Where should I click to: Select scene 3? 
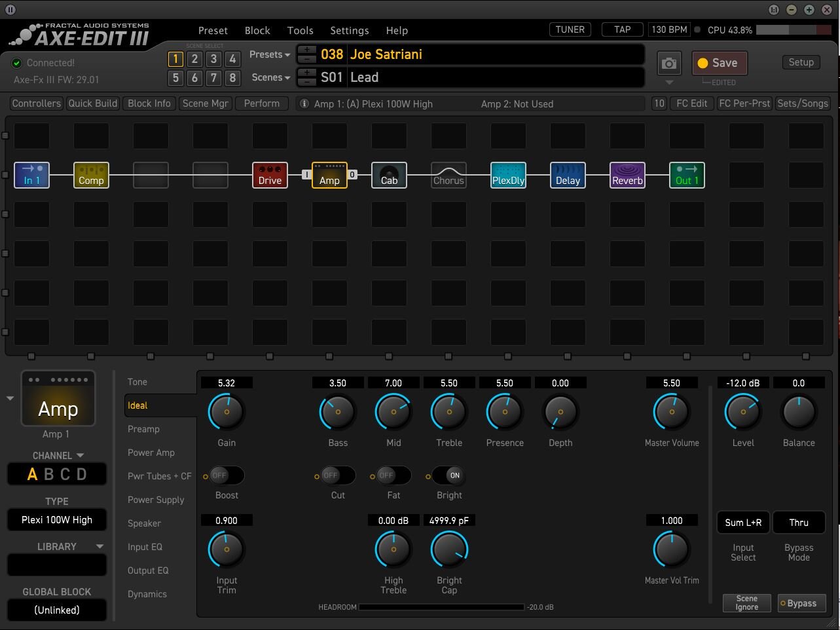213,59
